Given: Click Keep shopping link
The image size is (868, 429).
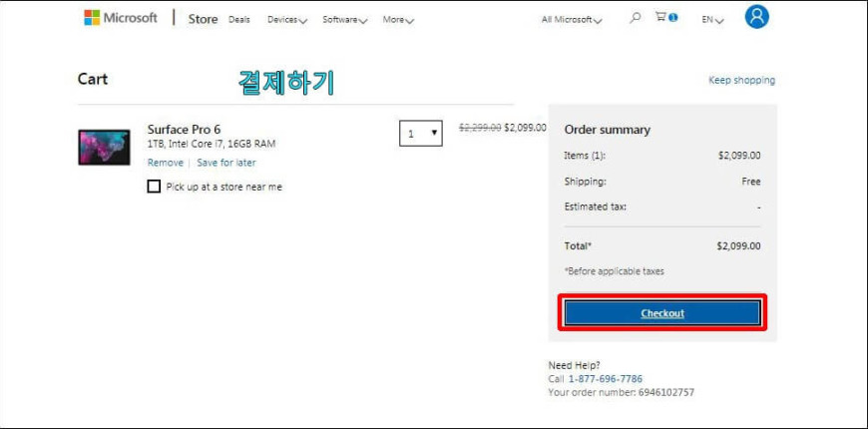Looking at the screenshot, I should click(x=741, y=80).
